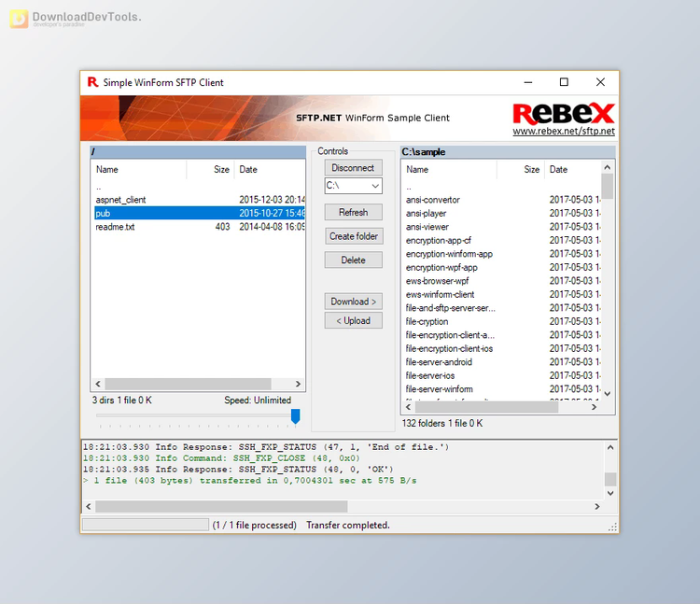This screenshot has width=700, height=604.
Task: Click local list vertical scroll down arrow
Action: coord(608,394)
